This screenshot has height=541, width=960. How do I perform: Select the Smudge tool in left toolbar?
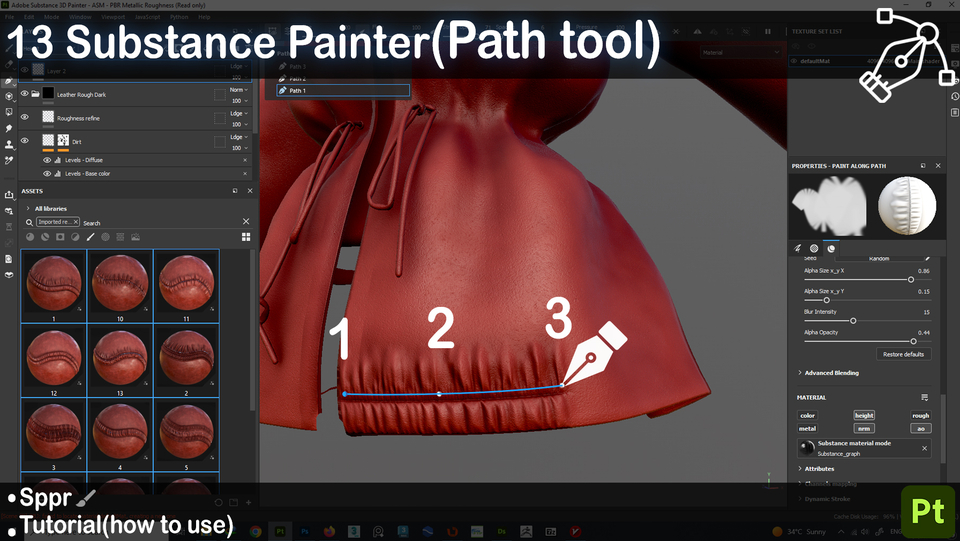coord(9,129)
